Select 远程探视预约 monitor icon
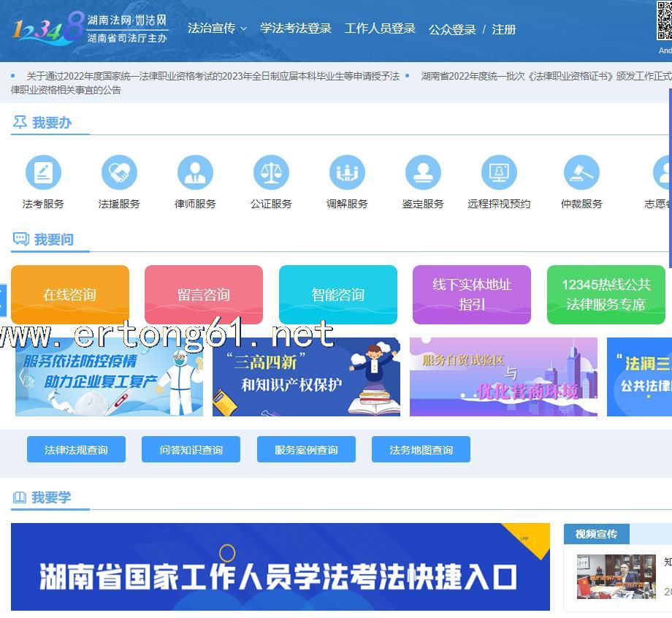This screenshot has width=672, height=618. [499, 173]
